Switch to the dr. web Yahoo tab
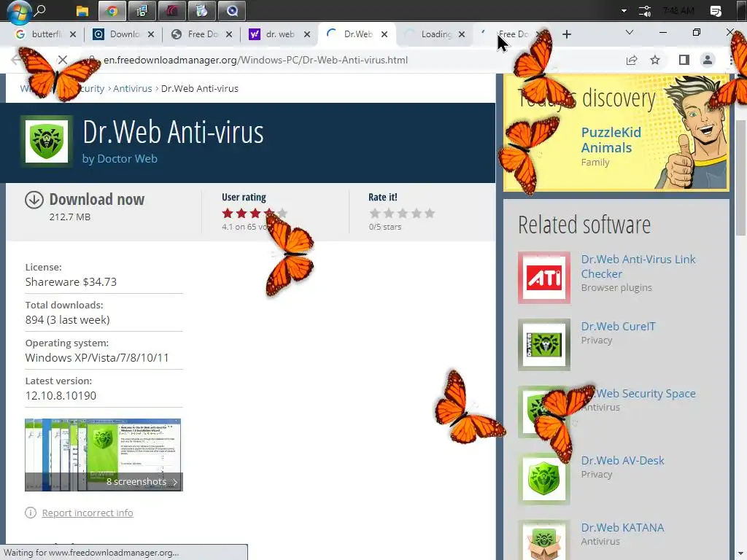 point(279,34)
